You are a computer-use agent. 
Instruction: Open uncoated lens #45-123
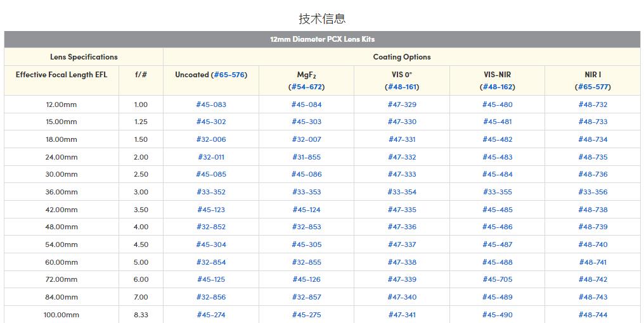click(x=211, y=210)
